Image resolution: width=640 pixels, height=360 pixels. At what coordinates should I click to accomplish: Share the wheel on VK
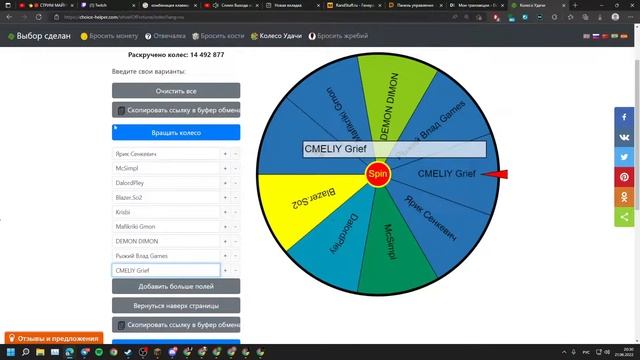624,137
